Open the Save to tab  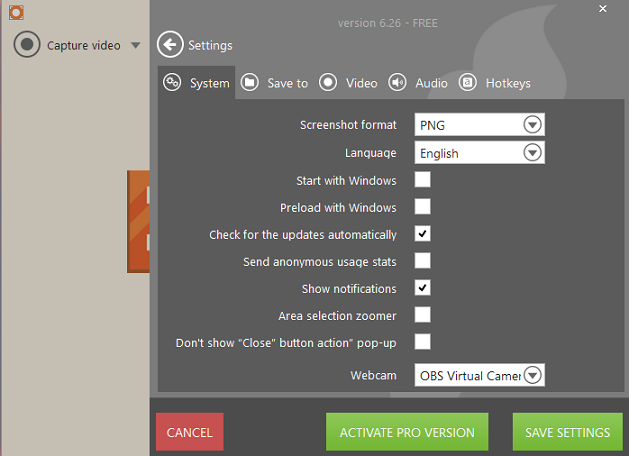(x=287, y=83)
